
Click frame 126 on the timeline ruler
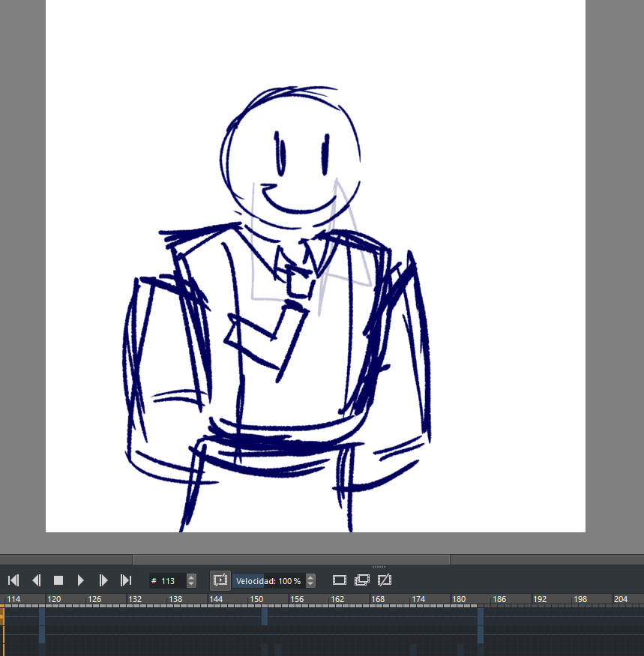94,599
